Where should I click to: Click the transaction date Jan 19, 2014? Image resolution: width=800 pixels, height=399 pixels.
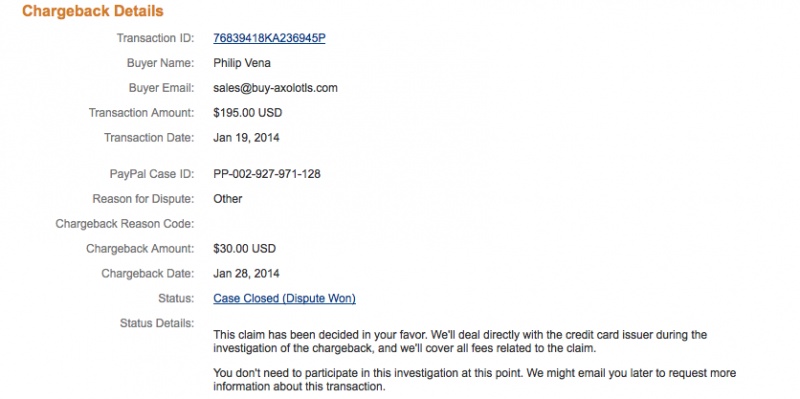[x=246, y=138]
